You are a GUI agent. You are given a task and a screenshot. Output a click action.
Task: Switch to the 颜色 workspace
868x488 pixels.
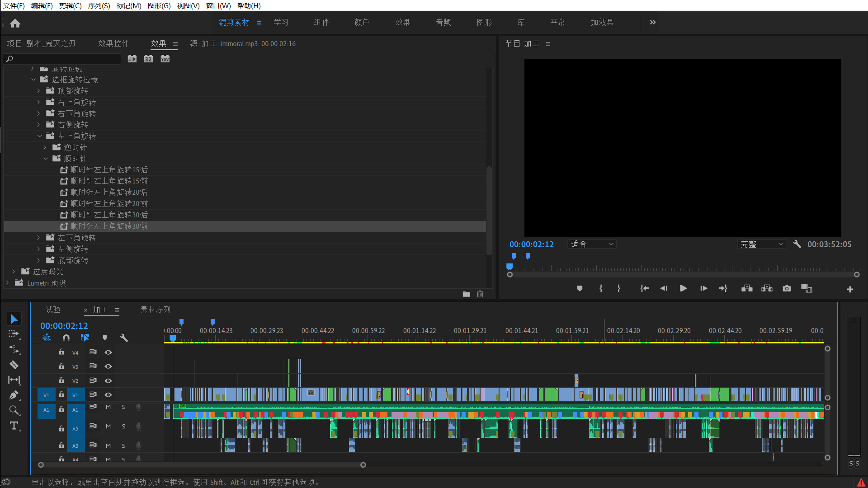pyautogui.click(x=362, y=22)
